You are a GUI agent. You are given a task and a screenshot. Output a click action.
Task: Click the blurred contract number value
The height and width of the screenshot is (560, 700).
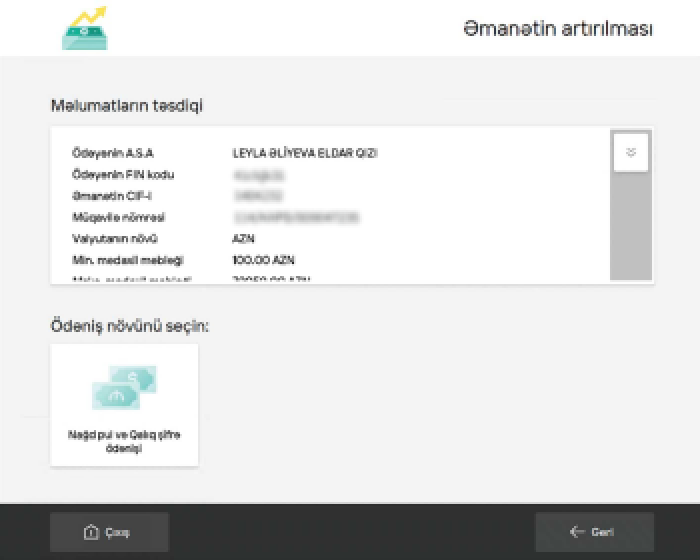pos(296,217)
